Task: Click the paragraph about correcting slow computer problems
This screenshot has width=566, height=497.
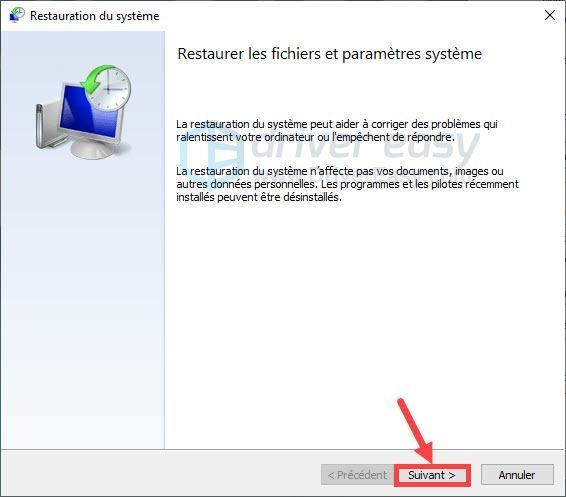Action: (336, 131)
